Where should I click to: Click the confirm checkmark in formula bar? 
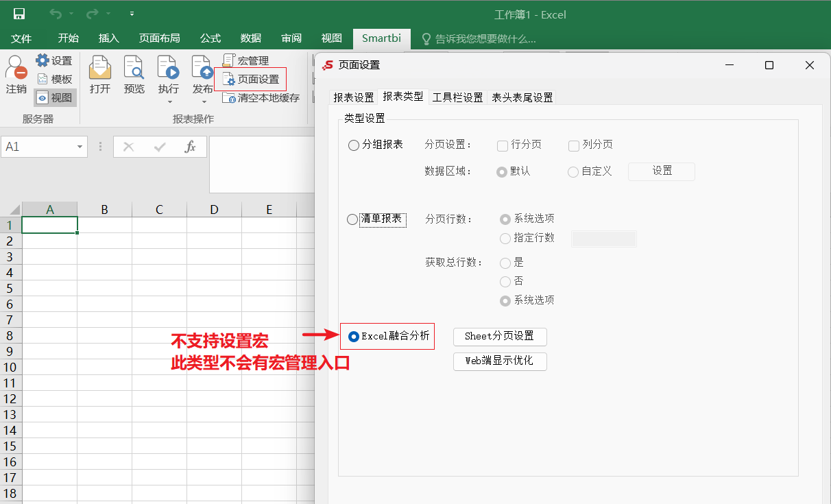tap(160, 147)
